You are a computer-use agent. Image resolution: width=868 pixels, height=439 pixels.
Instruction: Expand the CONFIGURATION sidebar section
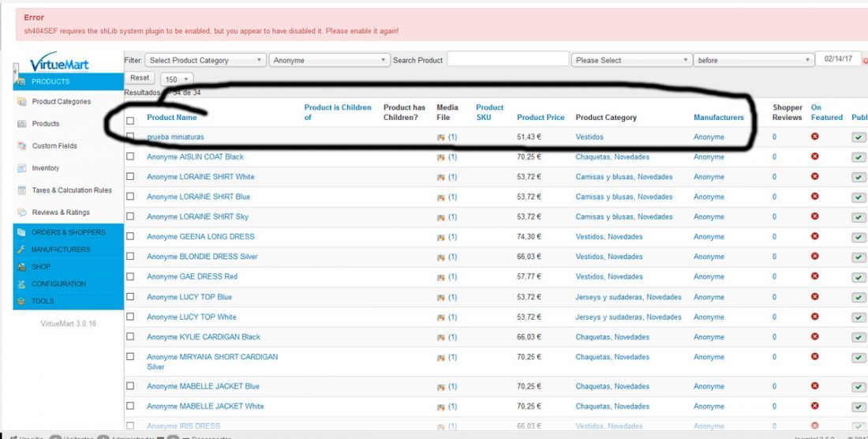[68, 284]
